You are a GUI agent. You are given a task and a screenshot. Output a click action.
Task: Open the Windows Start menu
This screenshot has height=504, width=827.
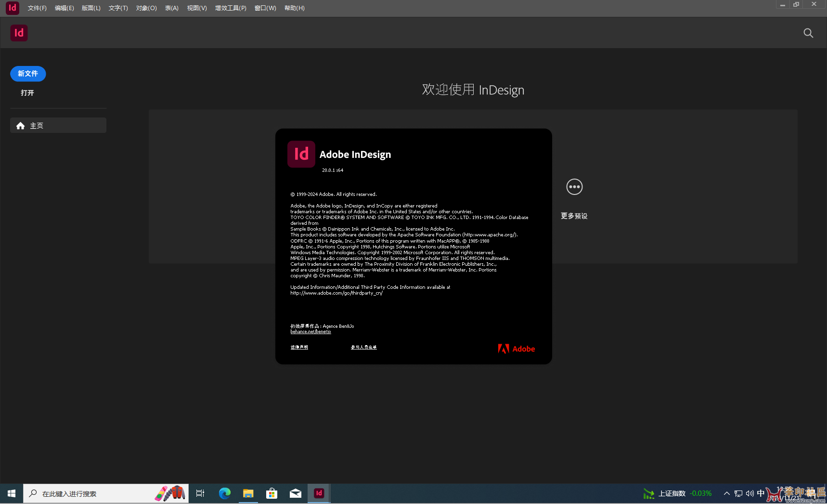(12, 493)
